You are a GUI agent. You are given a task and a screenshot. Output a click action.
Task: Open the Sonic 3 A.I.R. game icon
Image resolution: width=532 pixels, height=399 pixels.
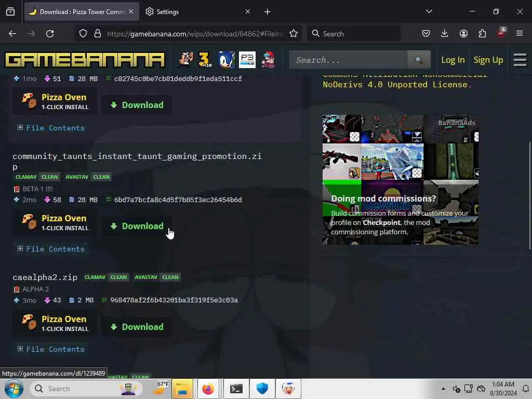(x=205, y=60)
